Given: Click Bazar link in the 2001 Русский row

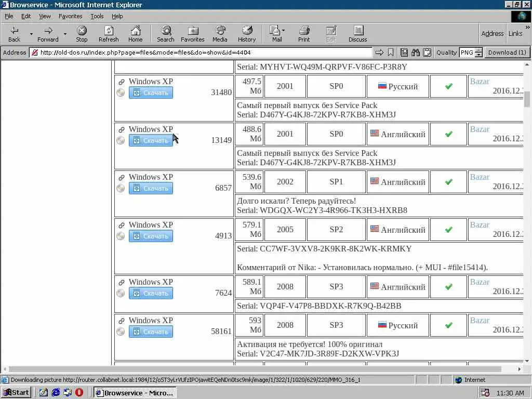Looking at the screenshot, I should point(480,82).
